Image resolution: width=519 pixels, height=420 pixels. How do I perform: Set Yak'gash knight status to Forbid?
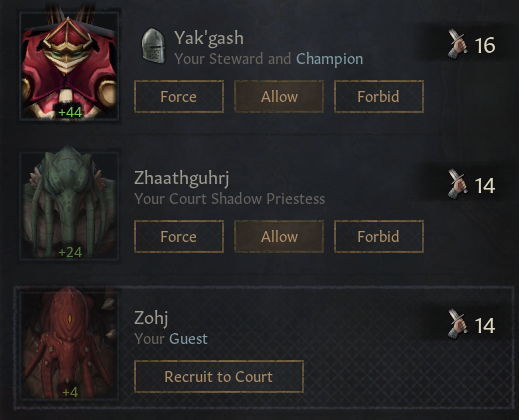point(379,97)
